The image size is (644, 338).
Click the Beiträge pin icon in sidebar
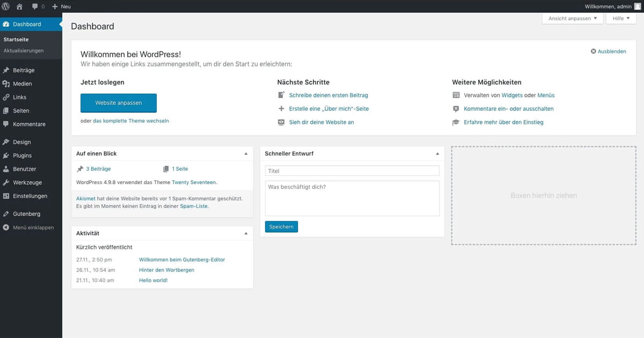point(6,70)
